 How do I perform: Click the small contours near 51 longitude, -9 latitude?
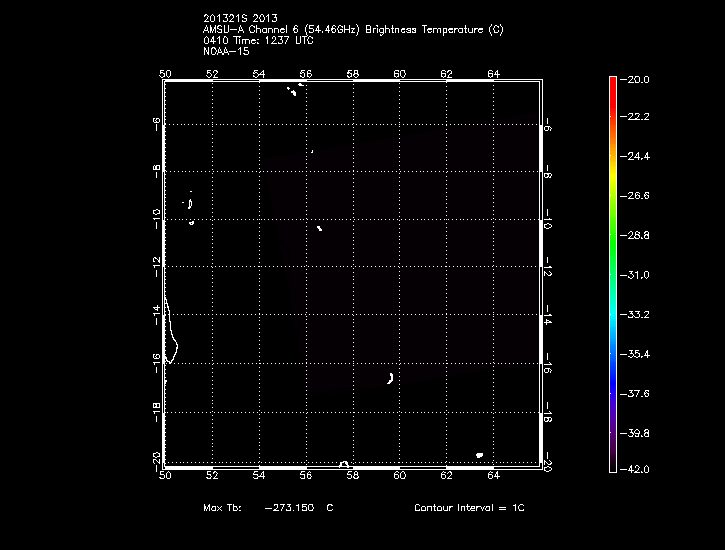pyautogui.click(x=189, y=203)
